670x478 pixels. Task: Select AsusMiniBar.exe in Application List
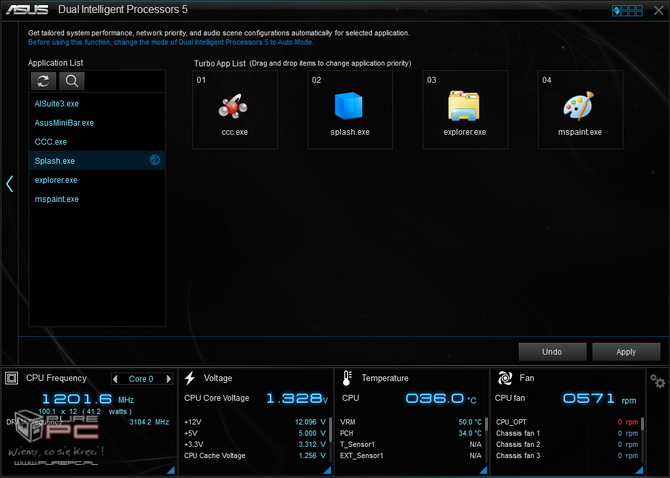(x=97, y=123)
